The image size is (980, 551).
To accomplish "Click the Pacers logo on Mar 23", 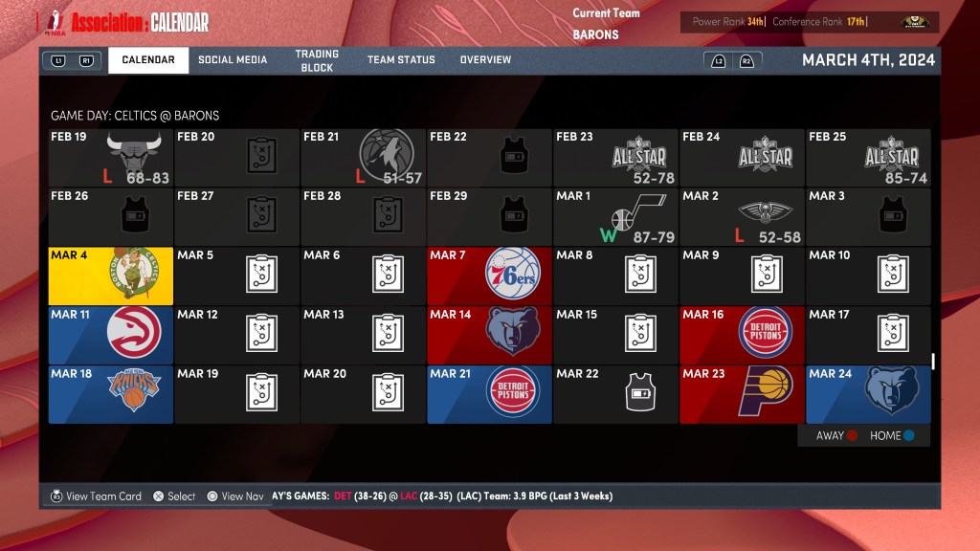I will [765, 392].
